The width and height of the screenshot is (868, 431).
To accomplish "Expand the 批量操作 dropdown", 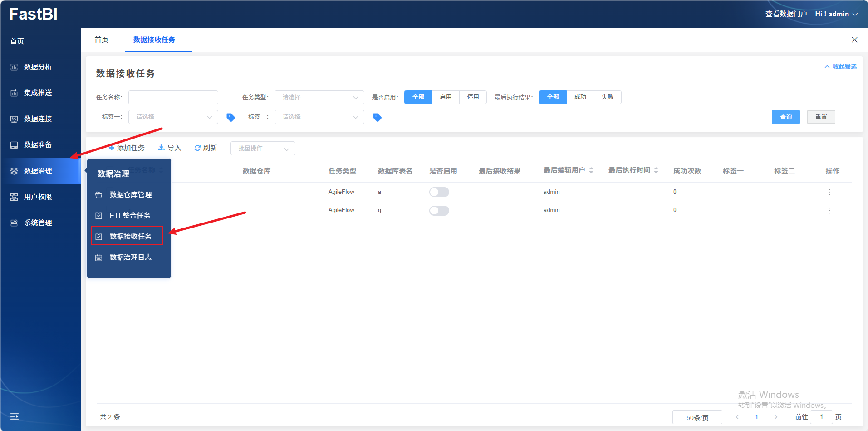I will [x=263, y=149].
